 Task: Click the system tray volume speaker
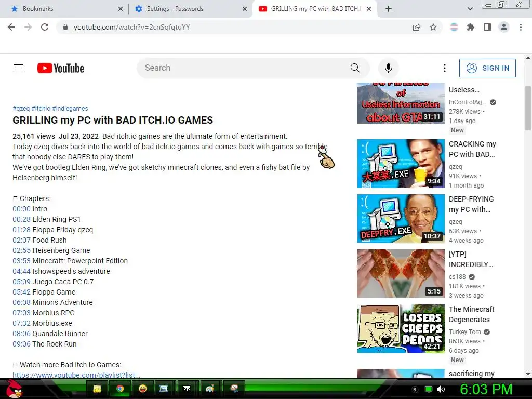pos(441,389)
